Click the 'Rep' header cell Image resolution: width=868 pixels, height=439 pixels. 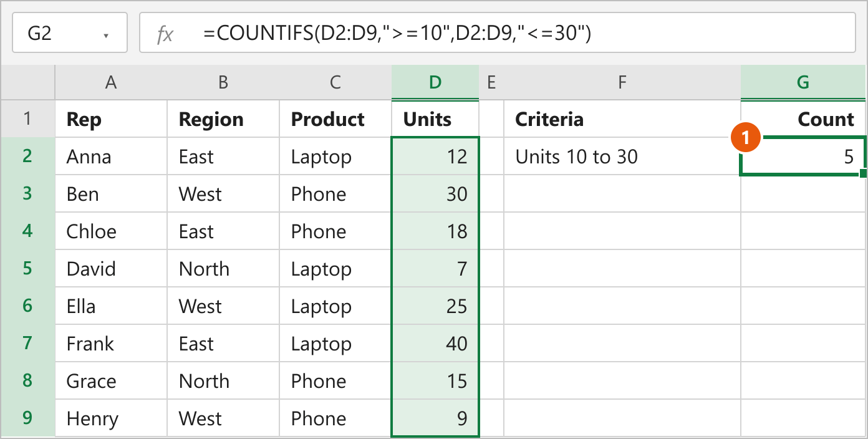point(111,119)
